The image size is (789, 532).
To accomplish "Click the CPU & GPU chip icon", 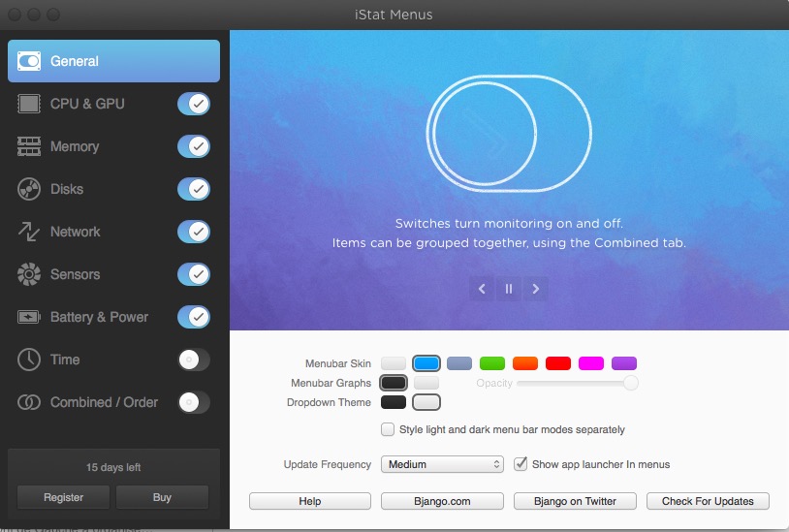I will tap(29, 104).
